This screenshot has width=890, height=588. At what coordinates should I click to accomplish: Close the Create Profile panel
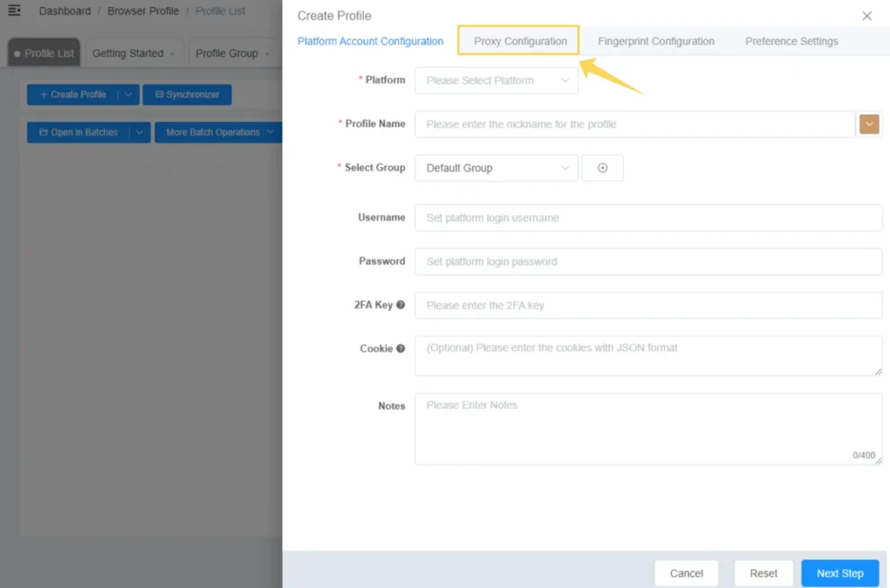point(867,16)
